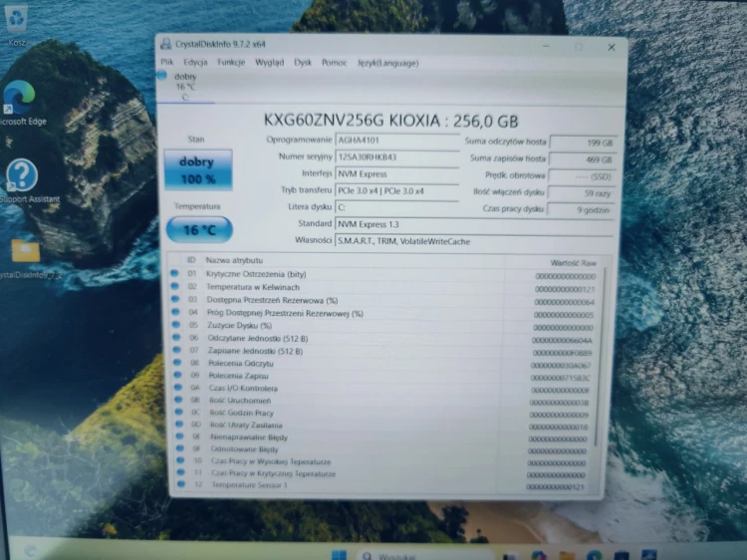Image resolution: width=747 pixels, height=560 pixels.
Task: Select row 0D Ilość Utraty Zasilania
Action: (x=383, y=425)
